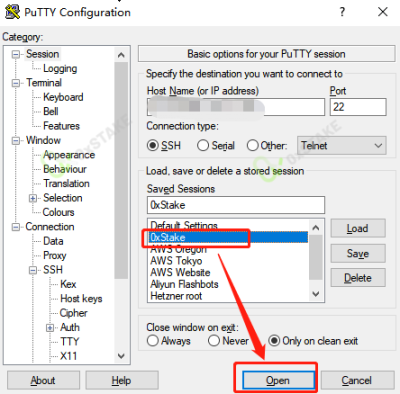
Task: Select the Proxy category item
Action: pyautogui.click(x=55, y=255)
